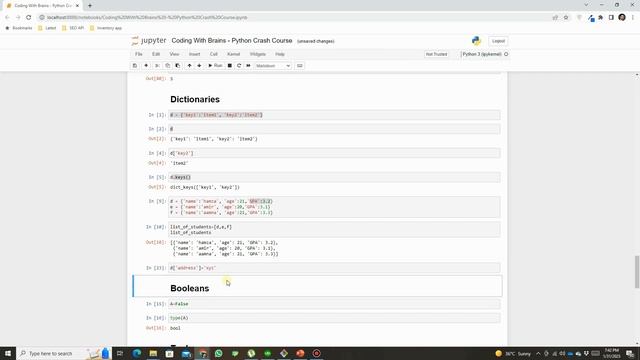
Task: Close the Coding With Brains tab
Action: pyautogui.click(x=77, y=6)
